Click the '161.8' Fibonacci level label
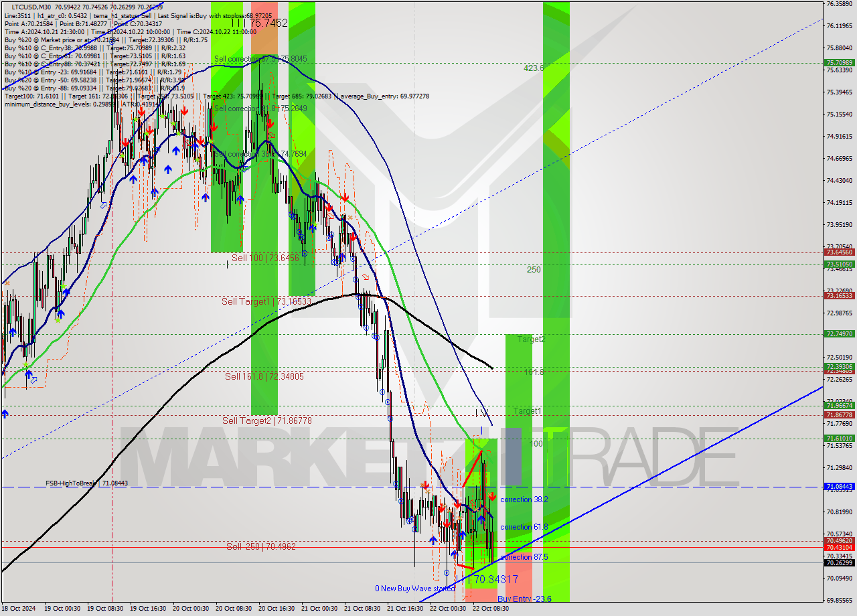 point(534,372)
